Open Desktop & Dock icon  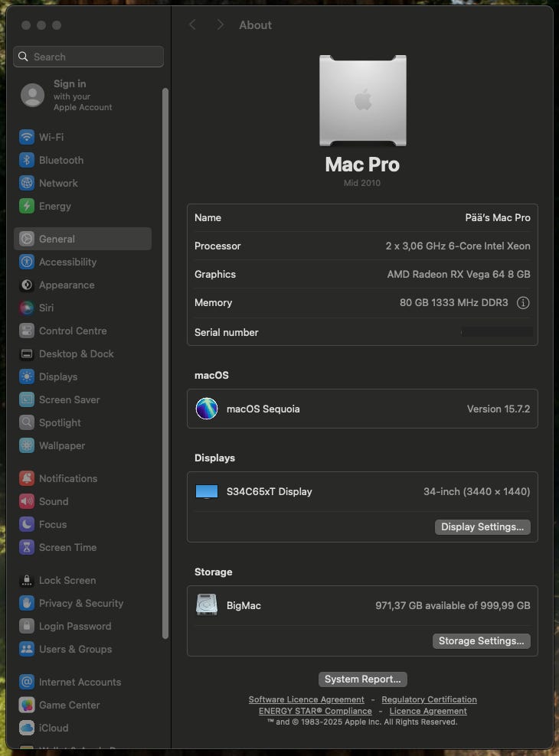click(x=27, y=354)
